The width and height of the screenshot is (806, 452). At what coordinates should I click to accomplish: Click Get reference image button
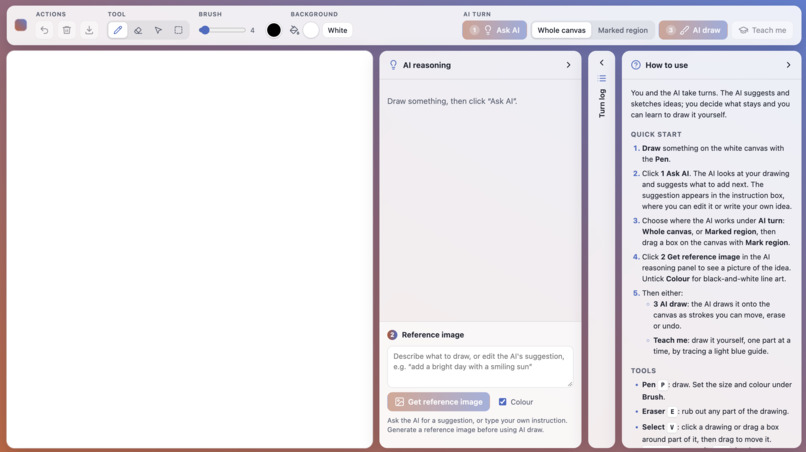[438, 402]
